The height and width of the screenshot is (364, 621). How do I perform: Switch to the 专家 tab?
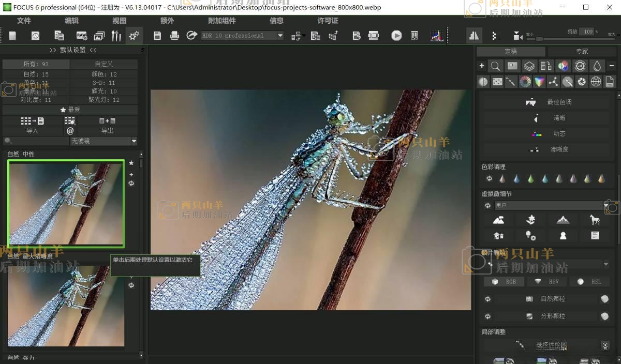point(582,52)
